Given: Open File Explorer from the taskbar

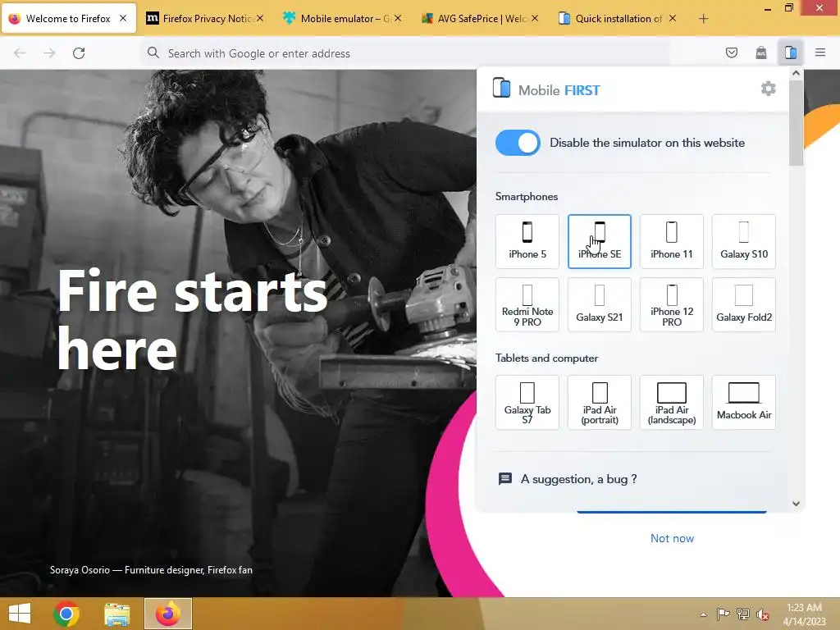Looking at the screenshot, I should coord(116,614).
